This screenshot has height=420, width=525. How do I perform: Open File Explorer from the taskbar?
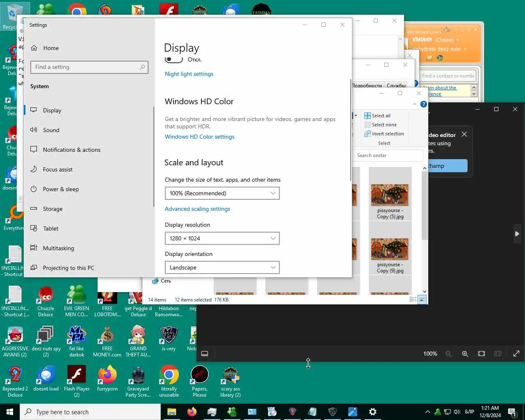(171, 412)
